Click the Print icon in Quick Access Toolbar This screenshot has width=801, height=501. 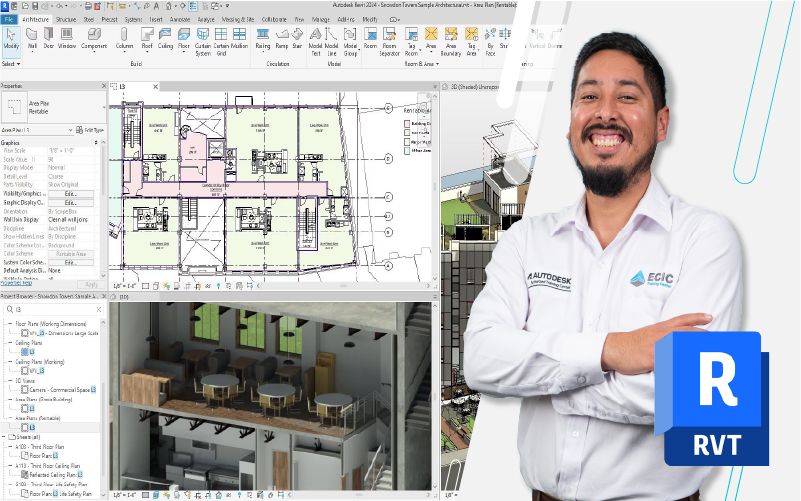point(88,6)
